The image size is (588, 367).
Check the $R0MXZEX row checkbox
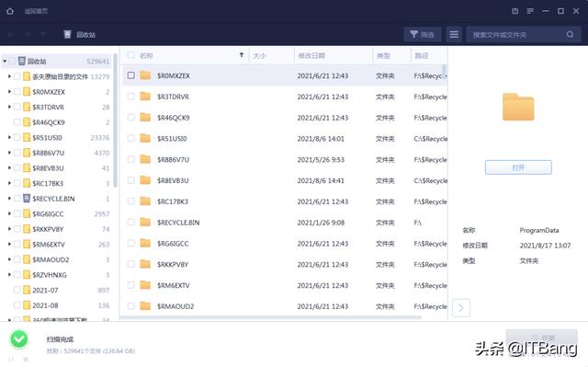tap(130, 75)
